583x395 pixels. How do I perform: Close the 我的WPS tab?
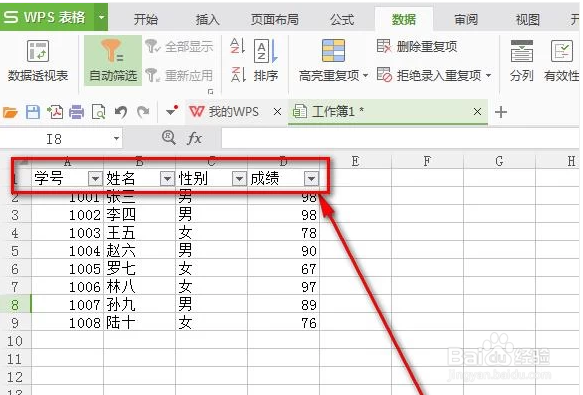coord(277,112)
